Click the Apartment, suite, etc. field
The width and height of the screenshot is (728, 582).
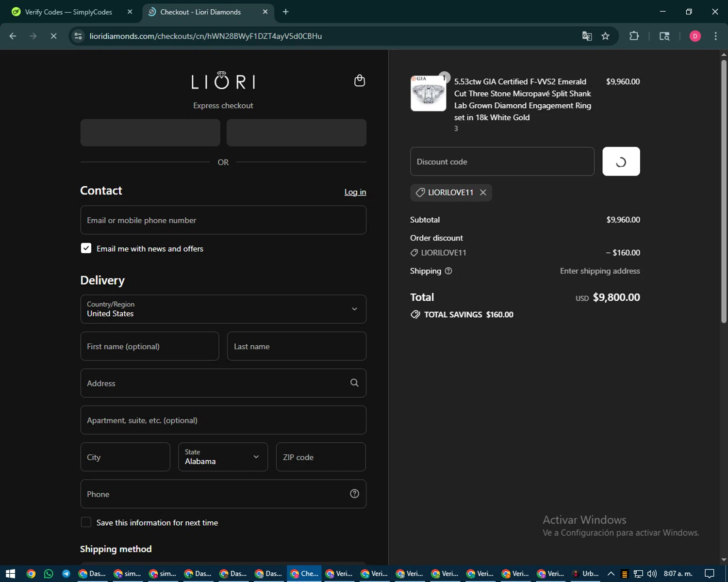[x=223, y=420]
